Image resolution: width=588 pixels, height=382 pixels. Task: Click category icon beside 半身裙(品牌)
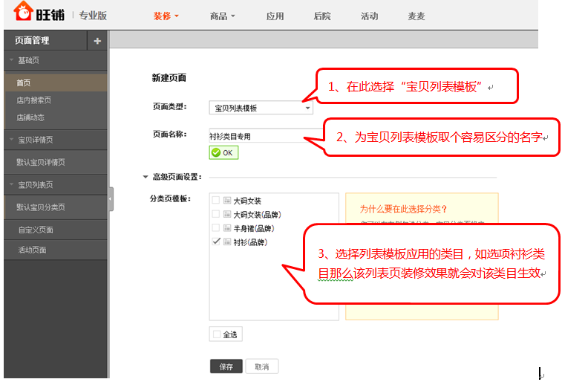[x=227, y=228]
